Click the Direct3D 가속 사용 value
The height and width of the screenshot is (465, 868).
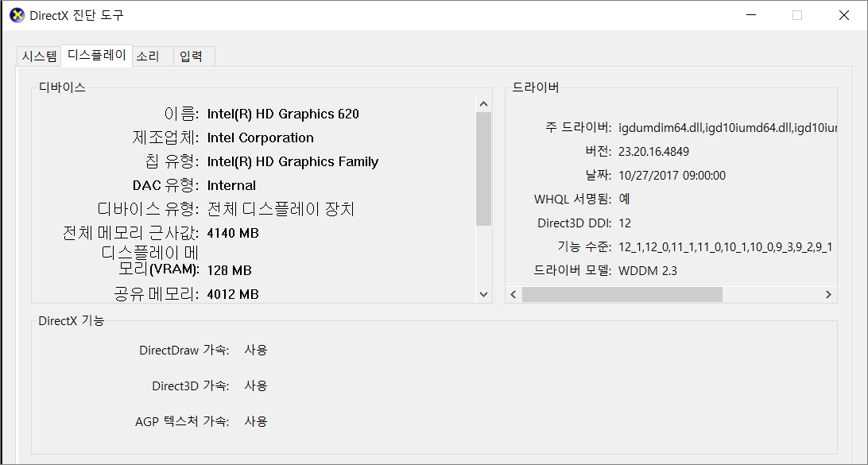(256, 386)
